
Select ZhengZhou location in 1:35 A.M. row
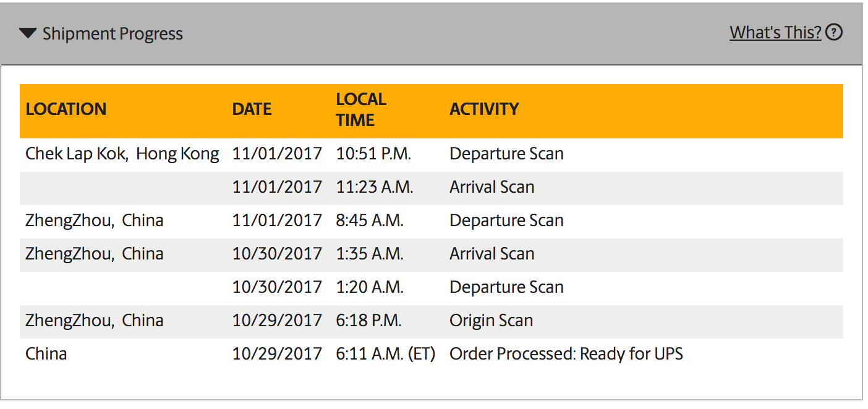95,254
